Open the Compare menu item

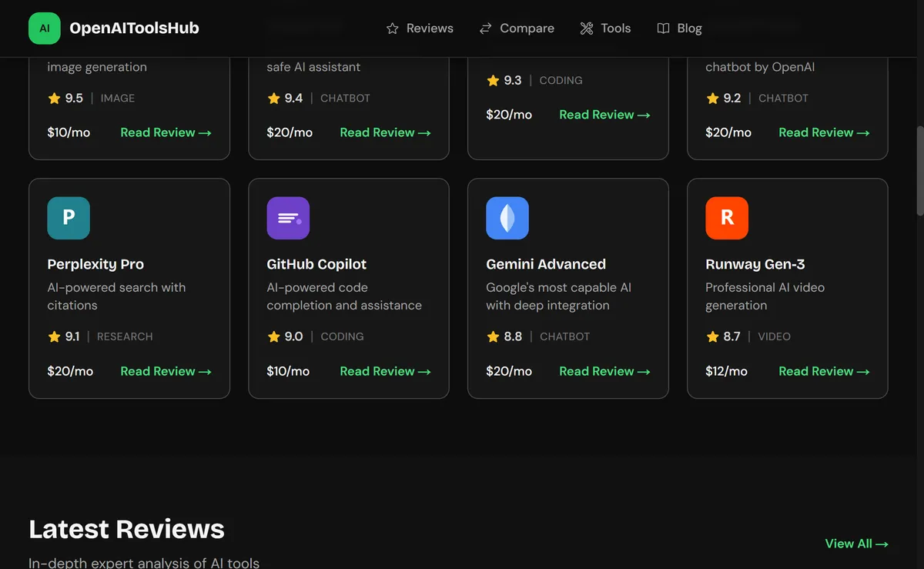[x=517, y=28]
